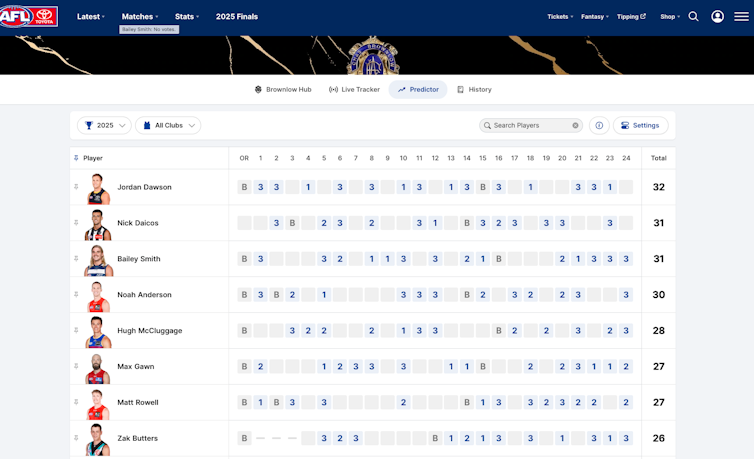Go to the Brownlow Hub tab
754x459 pixels.
pos(282,89)
